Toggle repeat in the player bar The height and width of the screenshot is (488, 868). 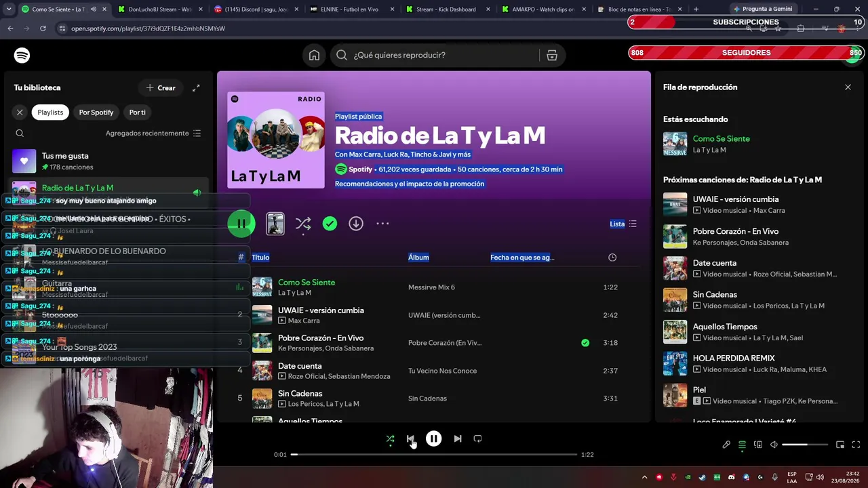click(x=477, y=439)
